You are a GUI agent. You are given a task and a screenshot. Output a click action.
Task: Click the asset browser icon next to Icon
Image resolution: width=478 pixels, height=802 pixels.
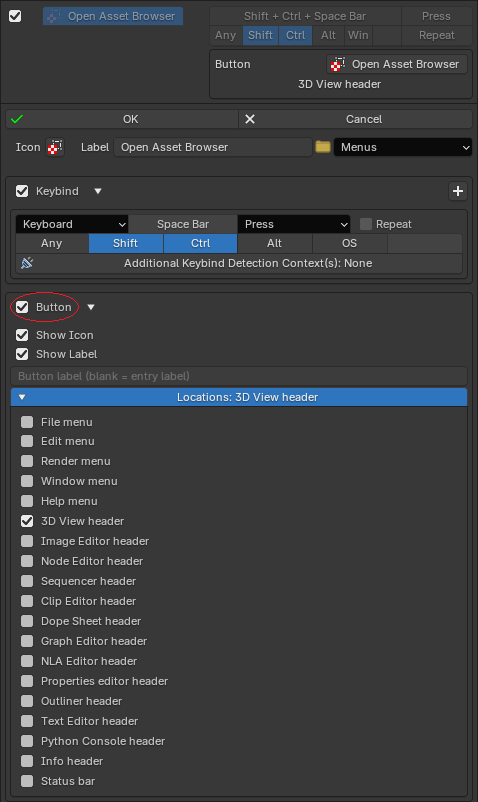(55, 147)
